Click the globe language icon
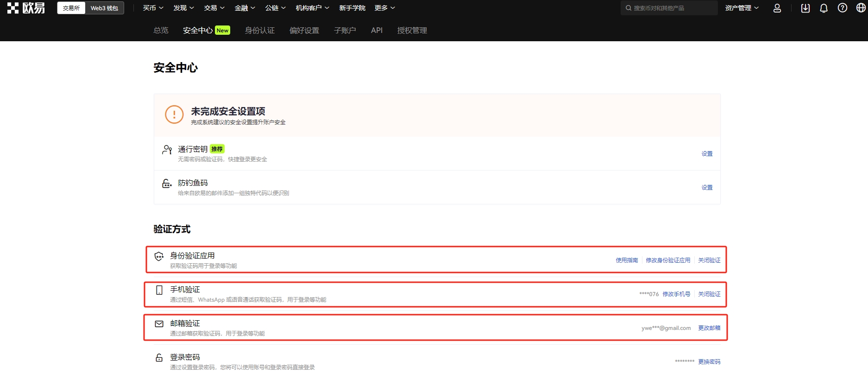 click(861, 8)
